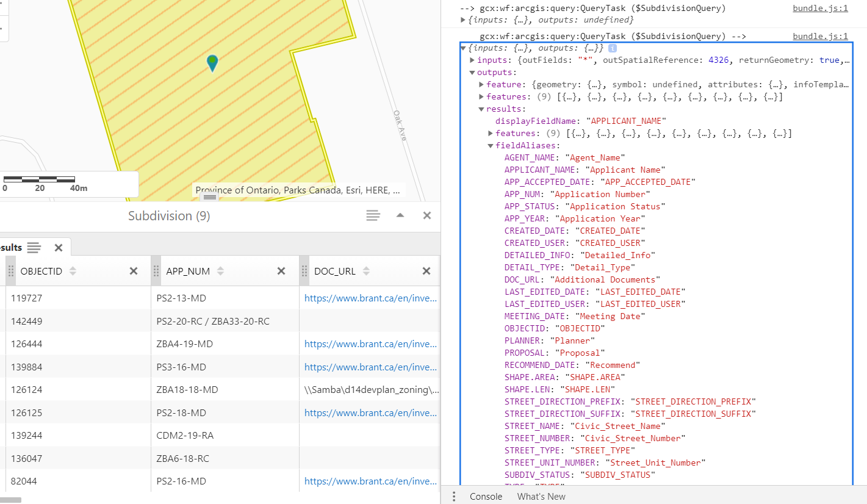Collapse the logged inputs/outputs object
This screenshot has height=504, width=867.
pyautogui.click(x=464, y=48)
